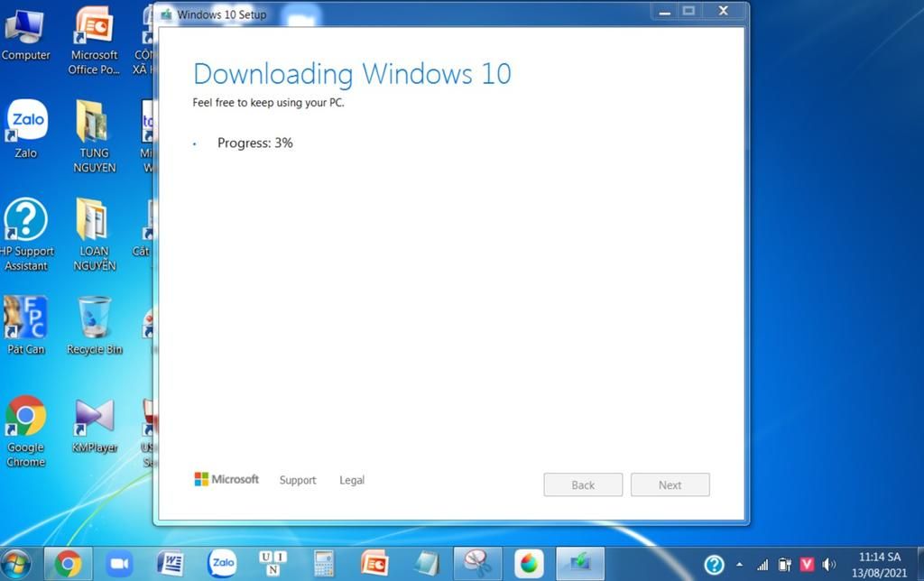This screenshot has width=924, height=581.
Task: Select Windows 10 Setup taskbar icon
Action: pyautogui.click(x=580, y=564)
